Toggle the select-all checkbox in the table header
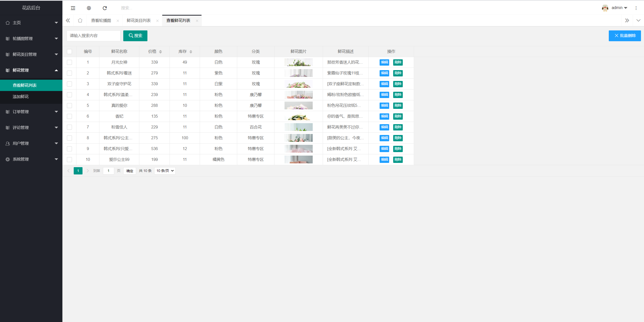 click(69, 52)
